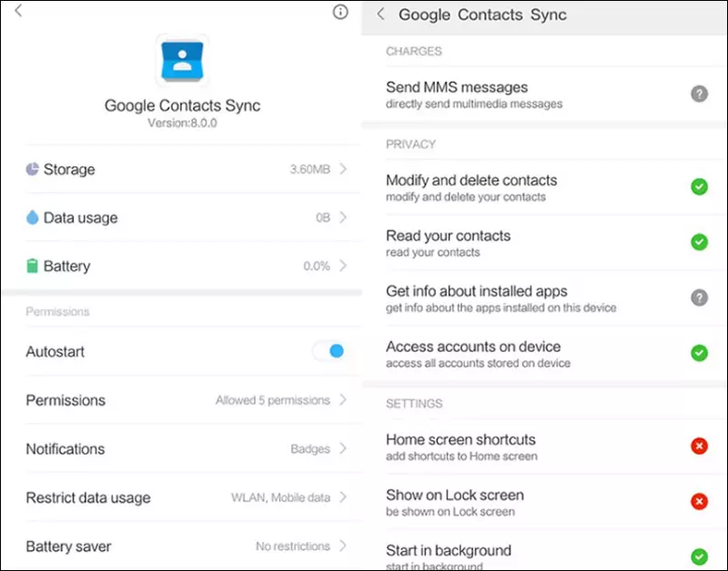Tap the 3.60MB storage value
Image resolution: width=728 pixels, height=571 pixels.
[310, 169]
